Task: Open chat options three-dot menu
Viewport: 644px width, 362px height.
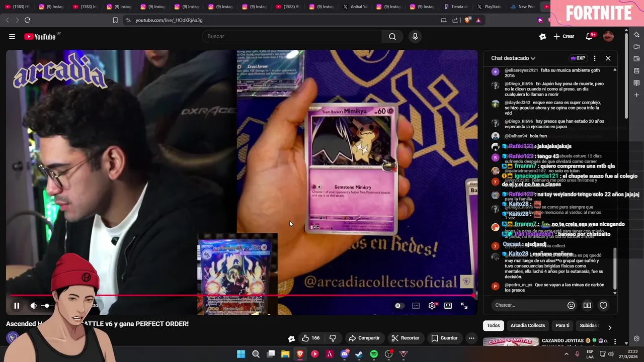Action: click(x=595, y=58)
